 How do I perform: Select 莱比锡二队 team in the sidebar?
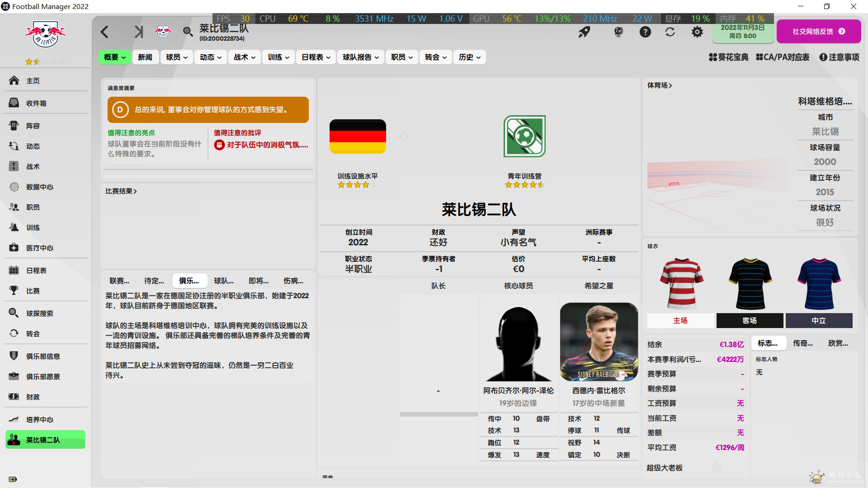tap(45, 440)
